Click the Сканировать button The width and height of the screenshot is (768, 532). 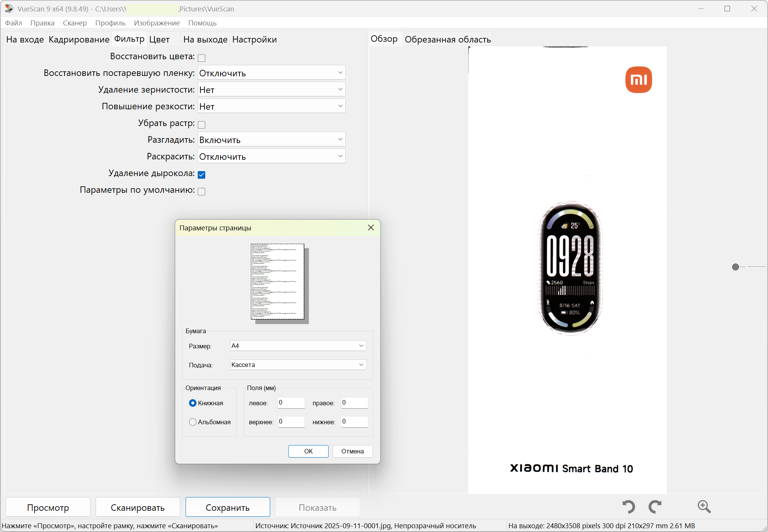137,507
